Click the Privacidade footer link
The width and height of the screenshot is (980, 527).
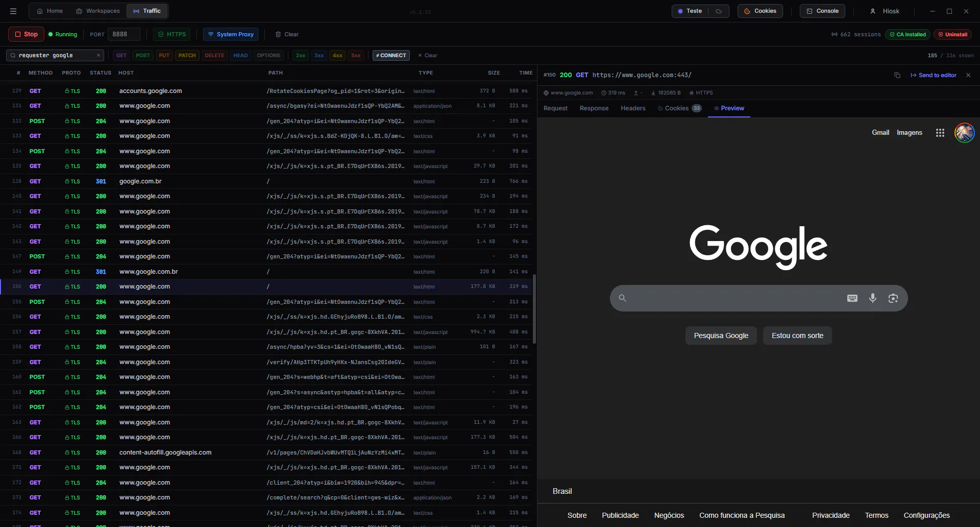point(831,516)
